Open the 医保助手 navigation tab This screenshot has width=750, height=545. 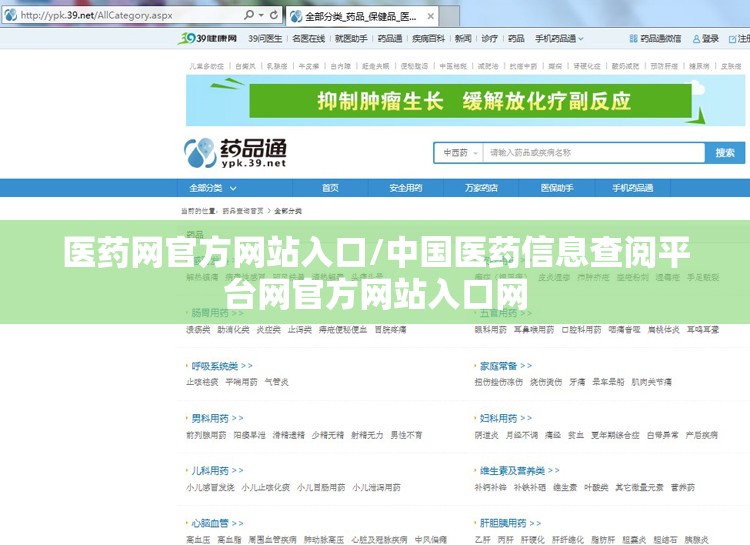(x=557, y=188)
